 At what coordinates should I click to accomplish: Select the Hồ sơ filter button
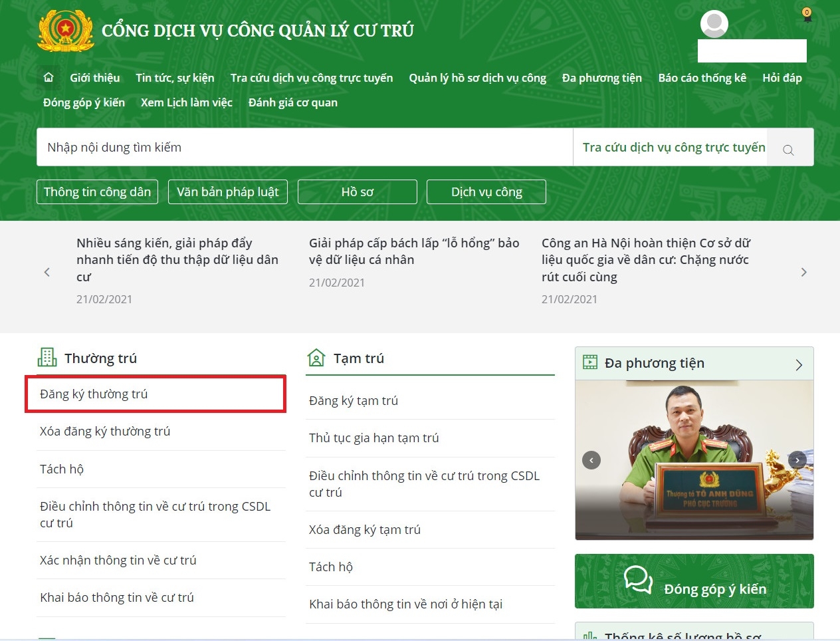(357, 192)
